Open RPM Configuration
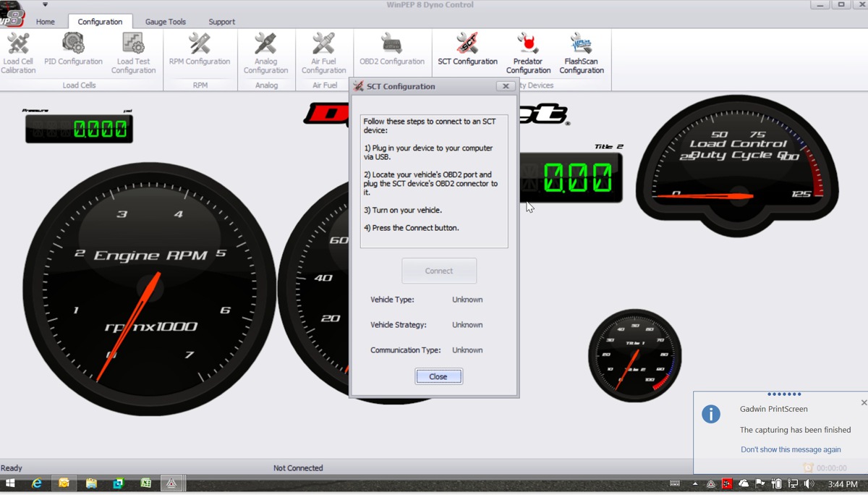The width and height of the screenshot is (868, 495). pyautogui.click(x=200, y=49)
